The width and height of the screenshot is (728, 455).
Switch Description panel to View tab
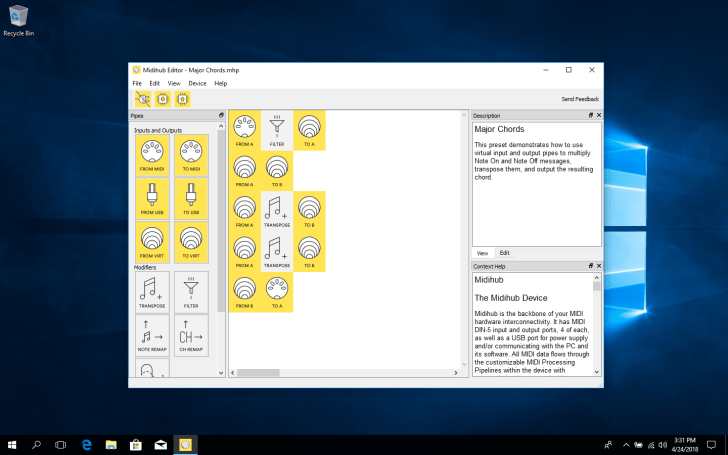click(482, 253)
